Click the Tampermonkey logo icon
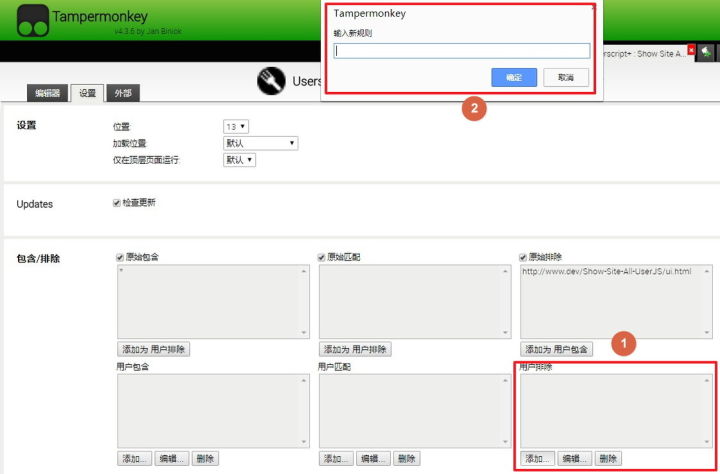The height and width of the screenshot is (474, 720). click(33, 21)
